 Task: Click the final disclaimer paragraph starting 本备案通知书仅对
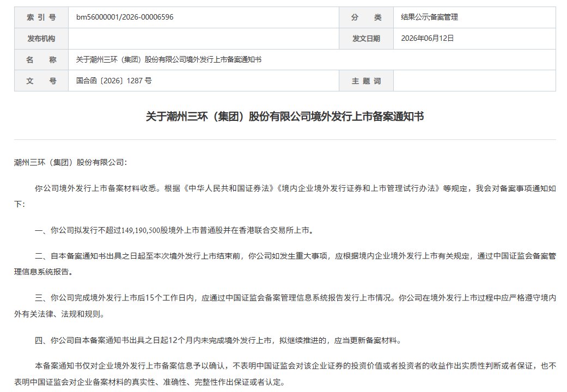[x=285, y=374]
